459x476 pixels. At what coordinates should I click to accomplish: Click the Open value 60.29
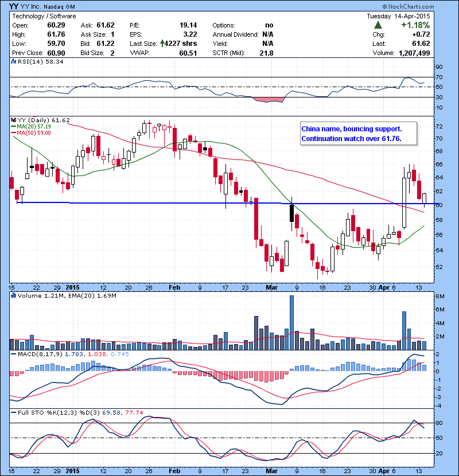tap(56, 25)
